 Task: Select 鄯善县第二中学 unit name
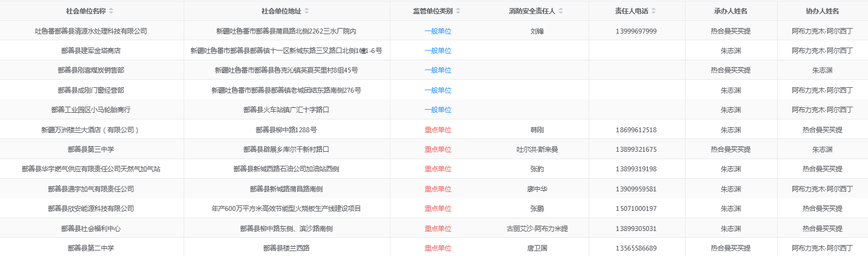(91, 248)
